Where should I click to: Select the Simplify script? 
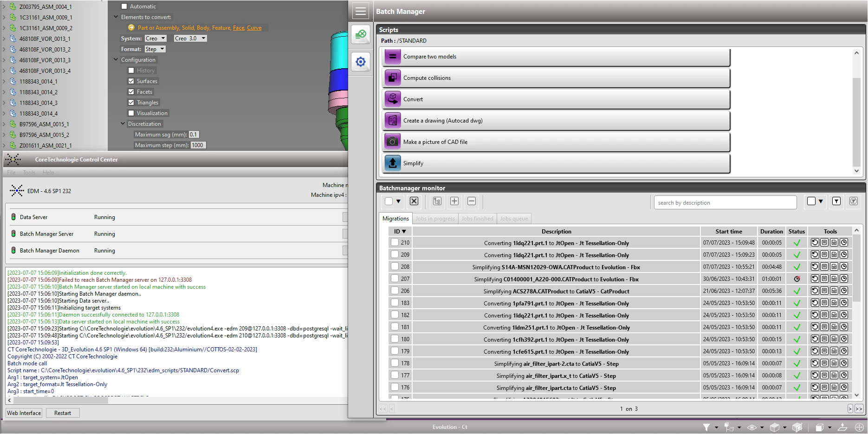(x=556, y=163)
